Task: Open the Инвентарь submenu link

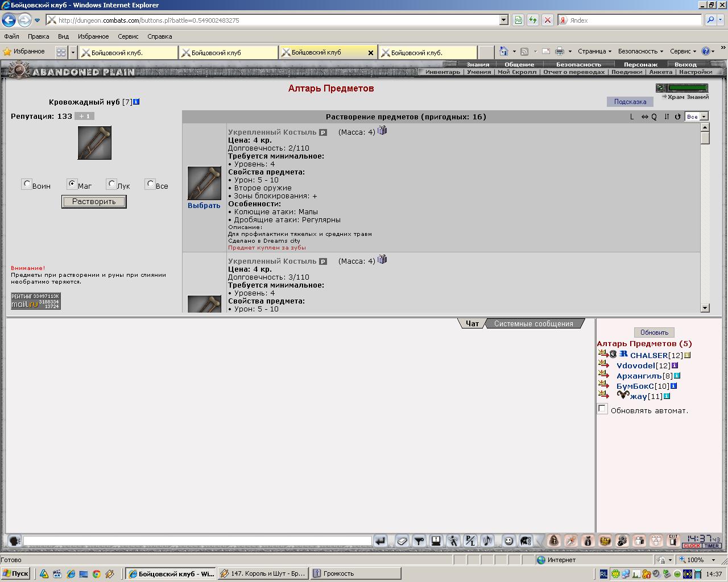Action: (x=442, y=72)
